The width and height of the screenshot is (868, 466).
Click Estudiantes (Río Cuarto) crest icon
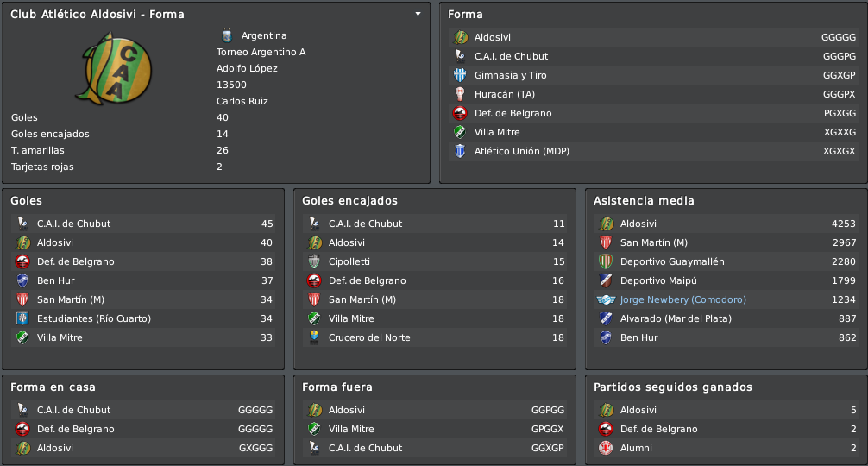22,318
